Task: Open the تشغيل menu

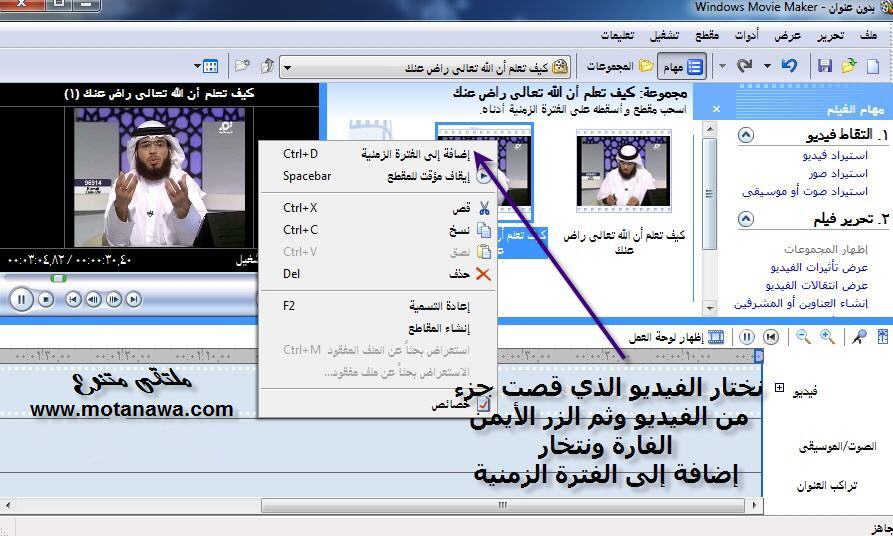Action: tap(665, 36)
